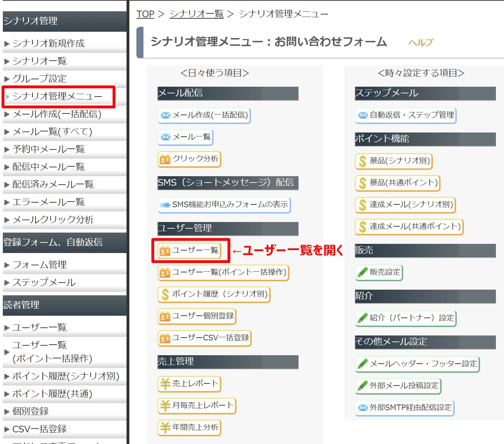Screen dimensions: 504x444
Task: Click envelope icon on 外部SMTP経由配信設定
Action: (x=363, y=408)
